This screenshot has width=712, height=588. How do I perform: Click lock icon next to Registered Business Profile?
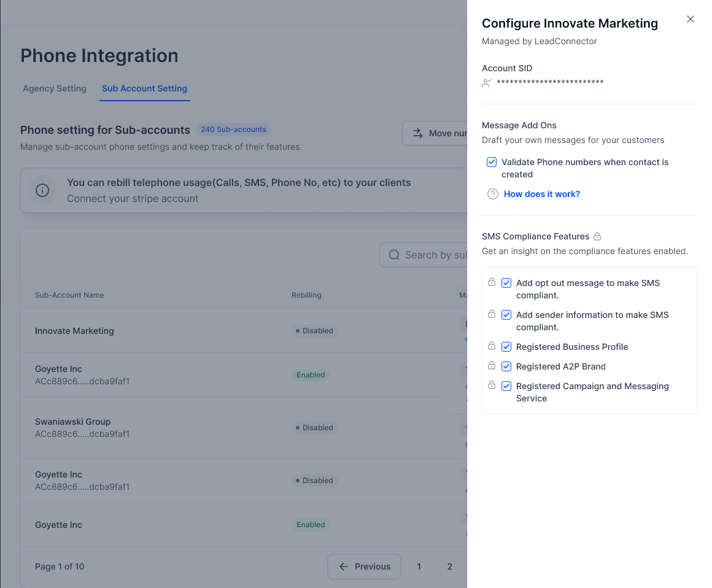click(492, 346)
